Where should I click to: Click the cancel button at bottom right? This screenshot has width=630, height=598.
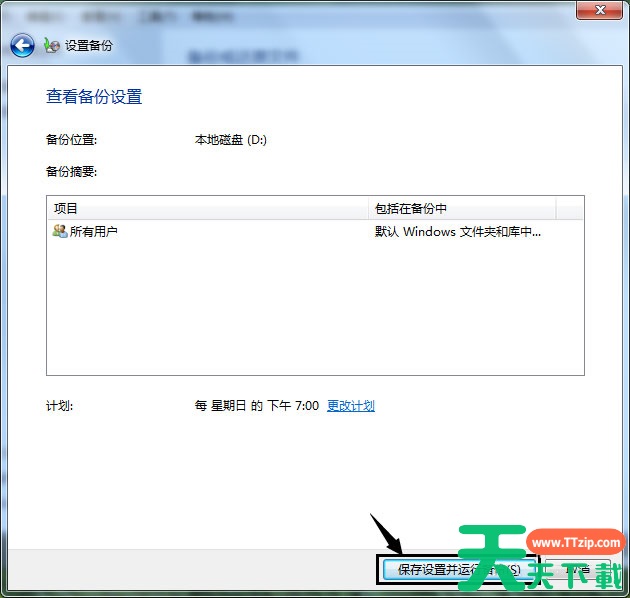tap(577, 569)
